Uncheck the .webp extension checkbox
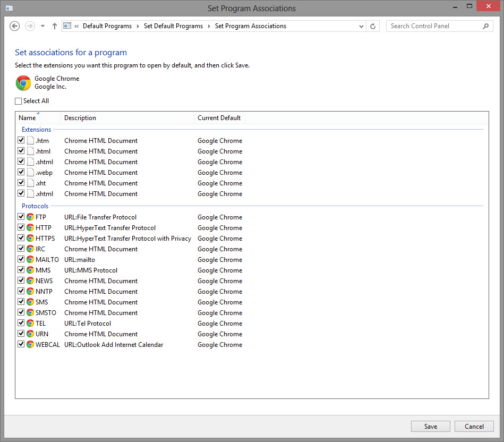The height and width of the screenshot is (442, 504). coord(21,172)
